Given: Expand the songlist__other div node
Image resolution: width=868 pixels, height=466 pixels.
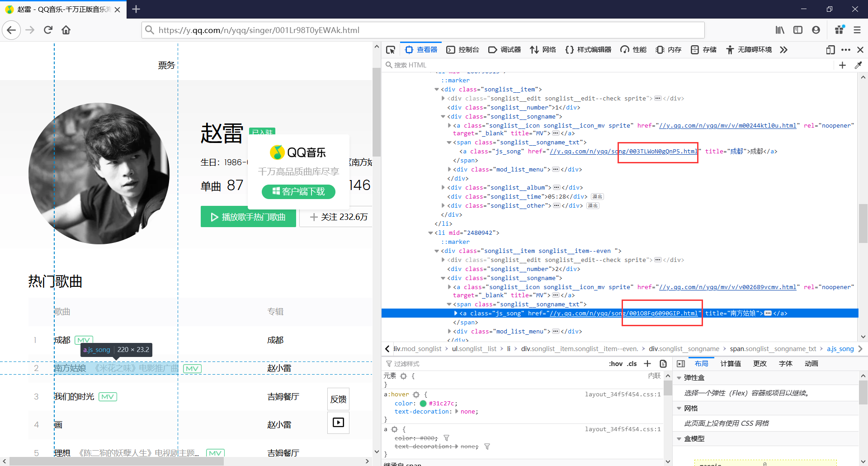Looking at the screenshot, I should click(443, 206).
